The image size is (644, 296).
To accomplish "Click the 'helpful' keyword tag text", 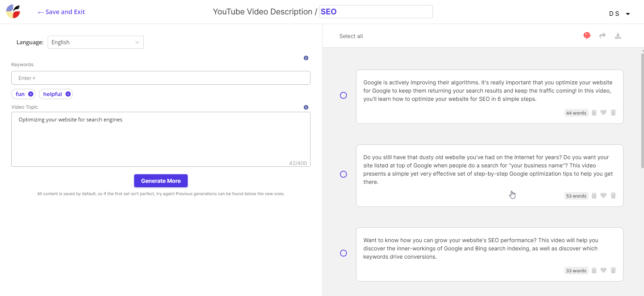I will [52, 94].
